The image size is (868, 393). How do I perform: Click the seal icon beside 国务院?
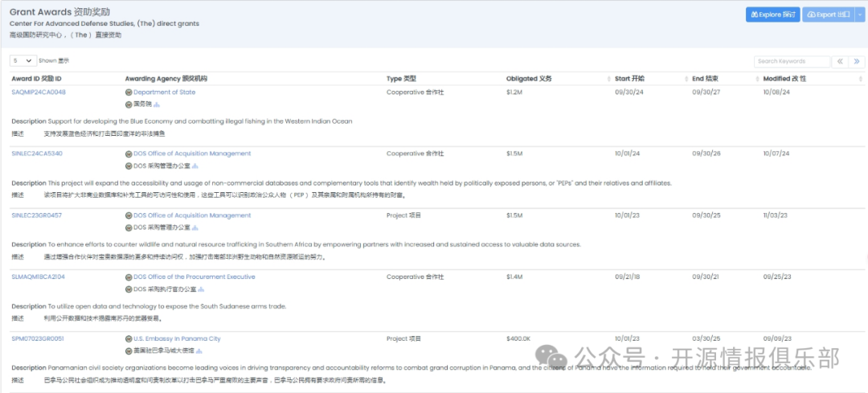coord(129,104)
